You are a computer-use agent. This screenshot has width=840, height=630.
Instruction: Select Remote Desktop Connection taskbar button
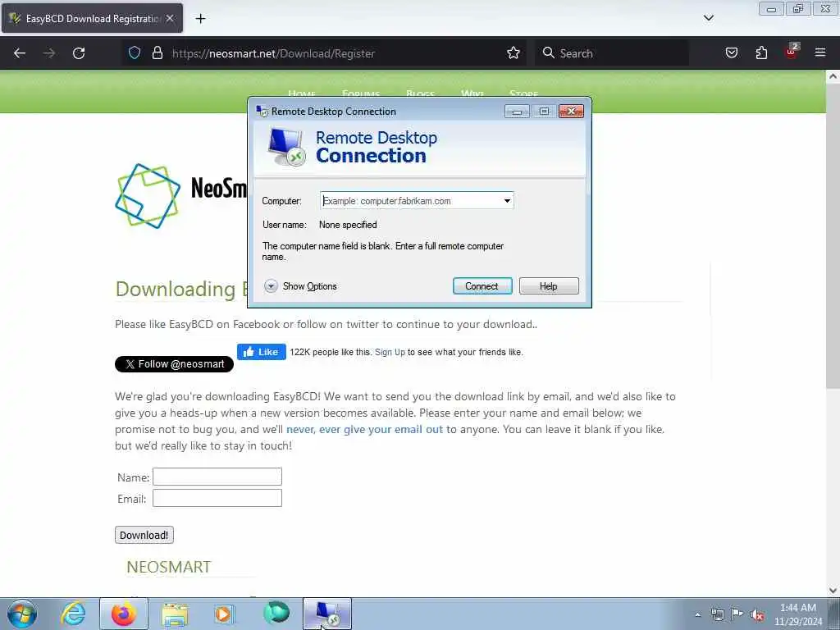click(327, 614)
